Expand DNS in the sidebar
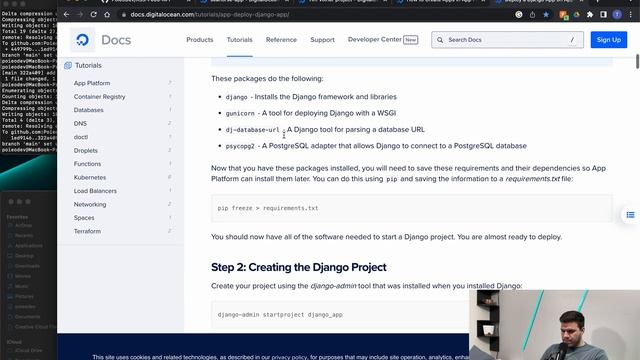Viewport: 640px width, 360px height. pos(80,123)
